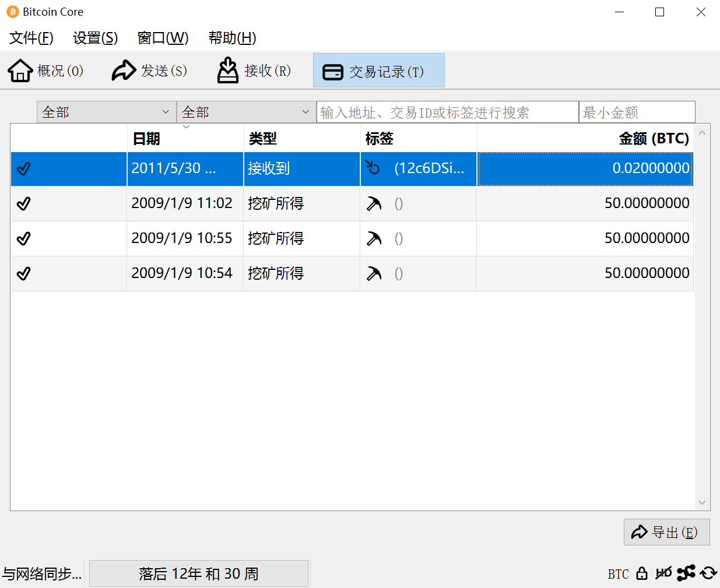Click the pickaxe icon on the 10:54 row
Viewport: 720px width, 588px height.
click(374, 273)
